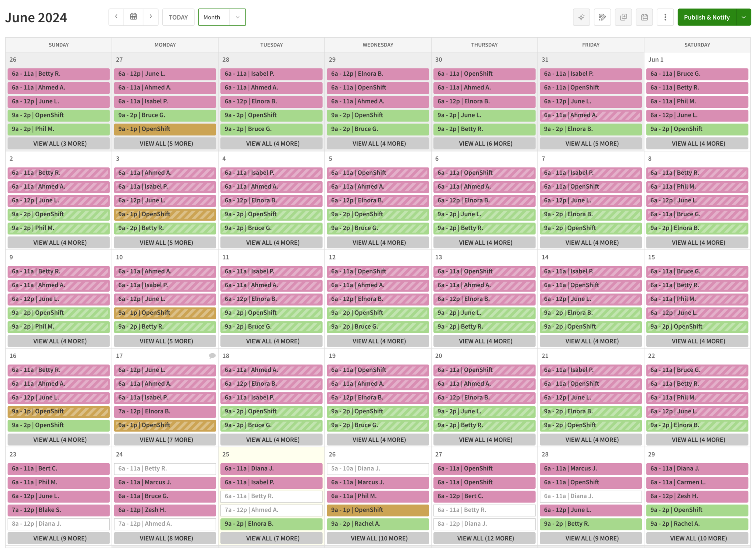The width and height of the screenshot is (756, 550).
Task: Open the three-dot overflow menu
Action: tap(665, 17)
